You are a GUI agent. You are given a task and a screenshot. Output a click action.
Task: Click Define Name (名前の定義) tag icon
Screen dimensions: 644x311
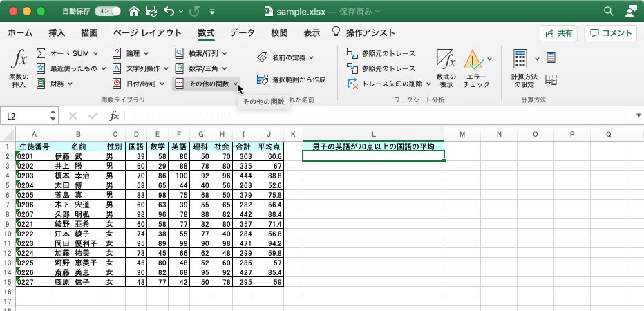(262, 57)
